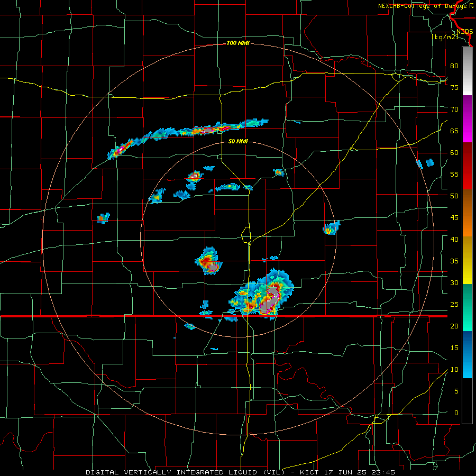Image resolution: width=476 pixels, height=476 pixels.
Task: Click the "25" value on the VIL scale
Action: click(454, 305)
